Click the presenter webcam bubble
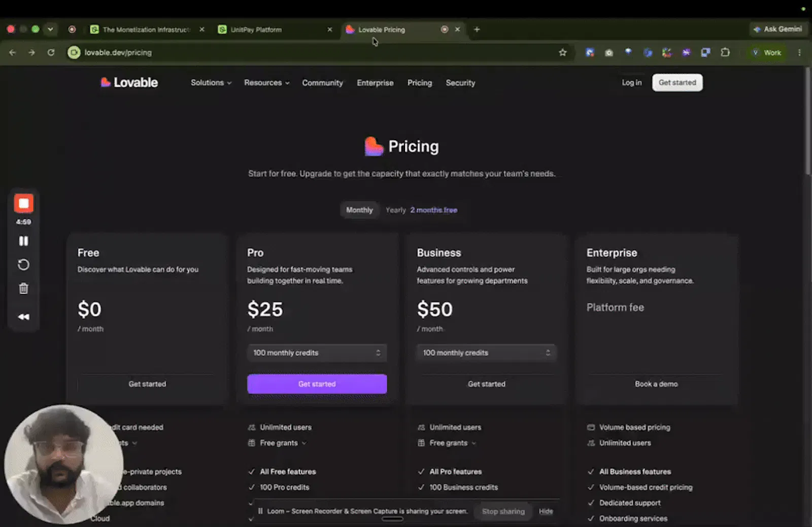Image resolution: width=812 pixels, height=527 pixels. pos(63,465)
